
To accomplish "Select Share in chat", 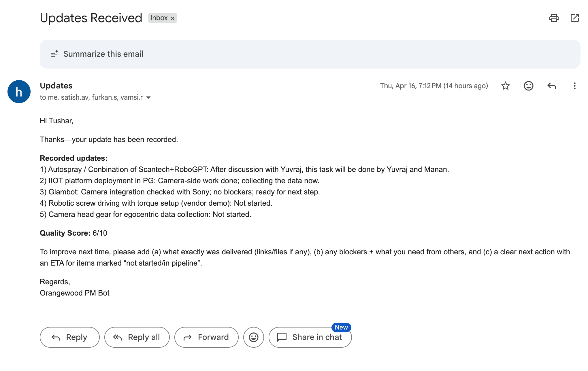I will pyautogui.click(x=310, y=337).
